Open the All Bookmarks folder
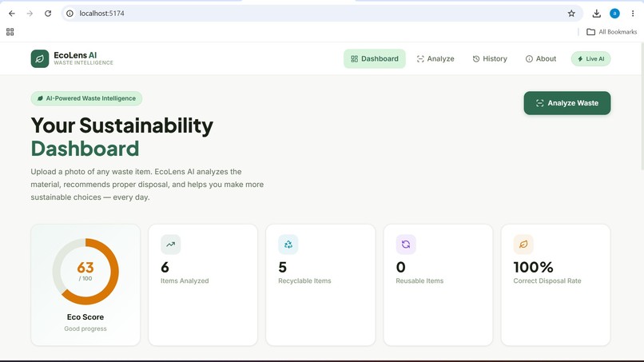 click(x=611, y=32)
